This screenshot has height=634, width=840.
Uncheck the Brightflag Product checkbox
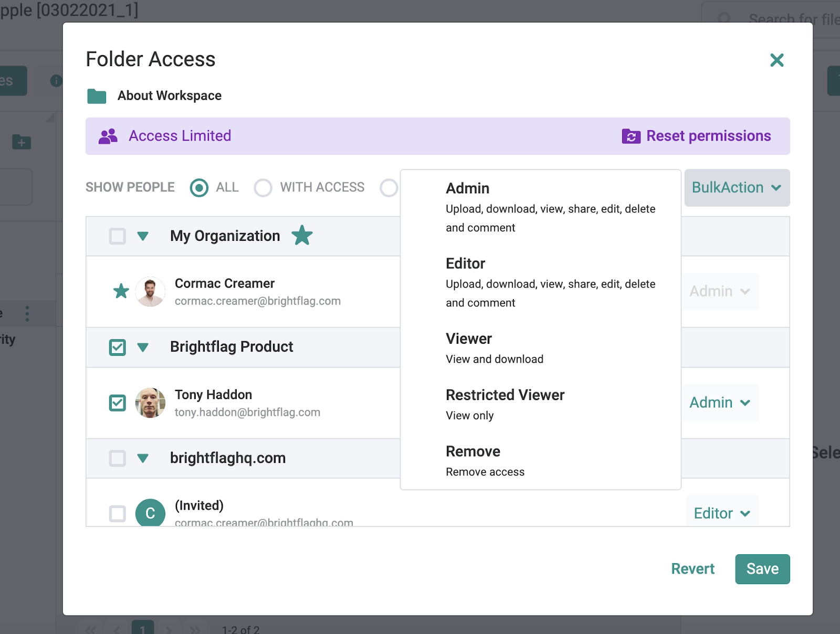click(117, 347)
